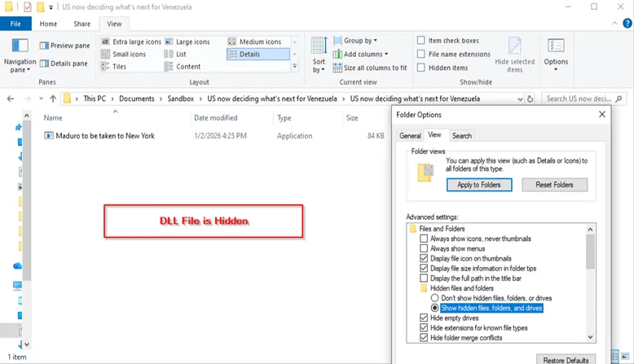Toggle the Details pane
Screen dimensions: 634x364
coord(64,64)
